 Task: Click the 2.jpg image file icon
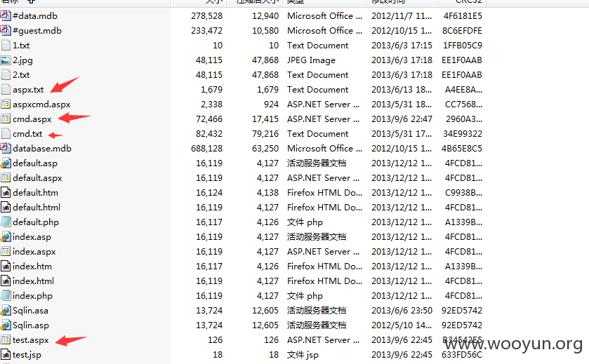6,60
